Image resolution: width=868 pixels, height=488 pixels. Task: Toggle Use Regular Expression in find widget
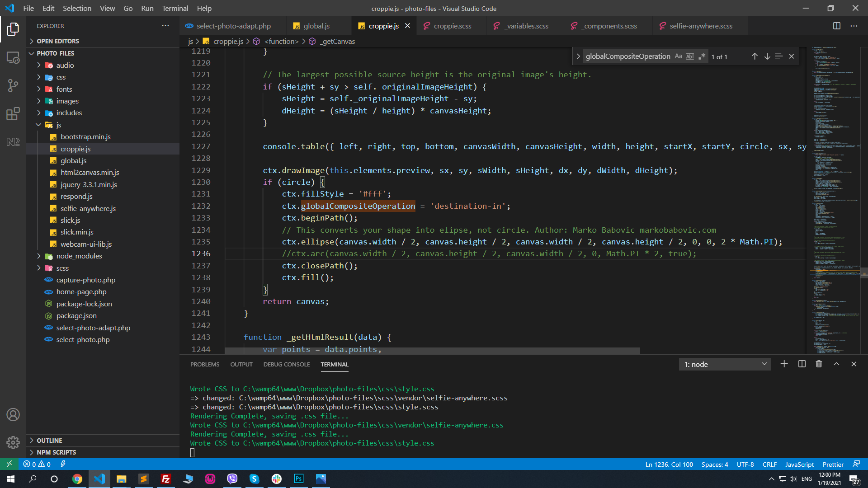click(x=702, y=56)
